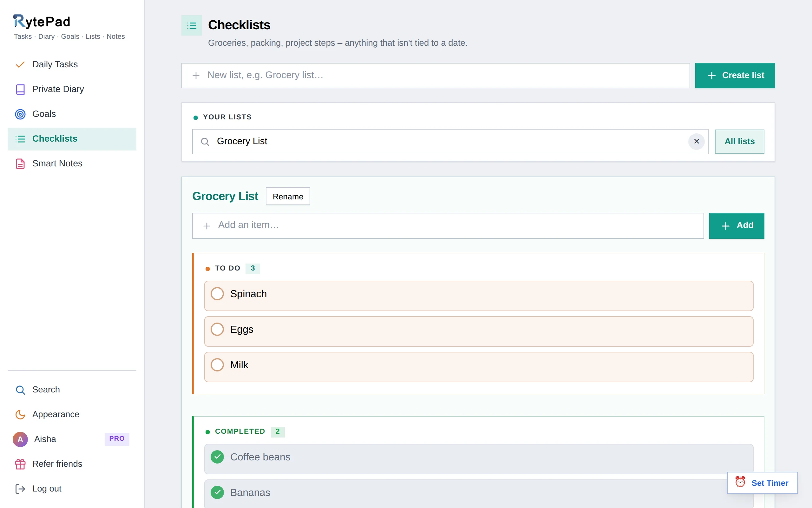The width and height of the screenshot is (812, 508).
Task: Click the Daily Tasks checkmark icon
Action: pyautogui.click(x=20, y=64)
